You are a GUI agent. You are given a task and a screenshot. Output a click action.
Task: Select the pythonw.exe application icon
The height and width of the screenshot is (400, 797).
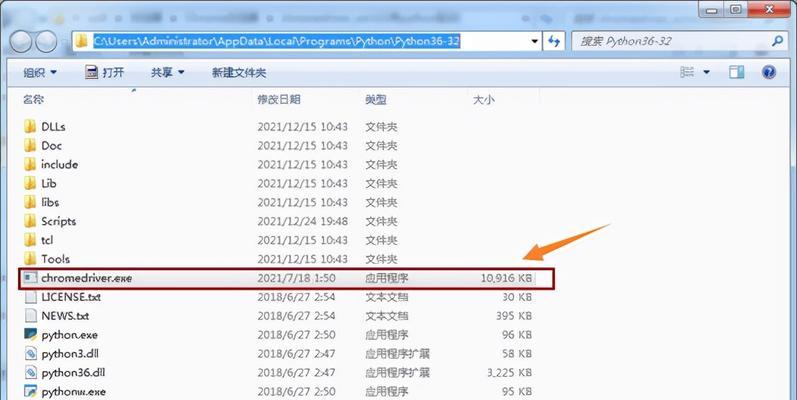click(30, 391)
